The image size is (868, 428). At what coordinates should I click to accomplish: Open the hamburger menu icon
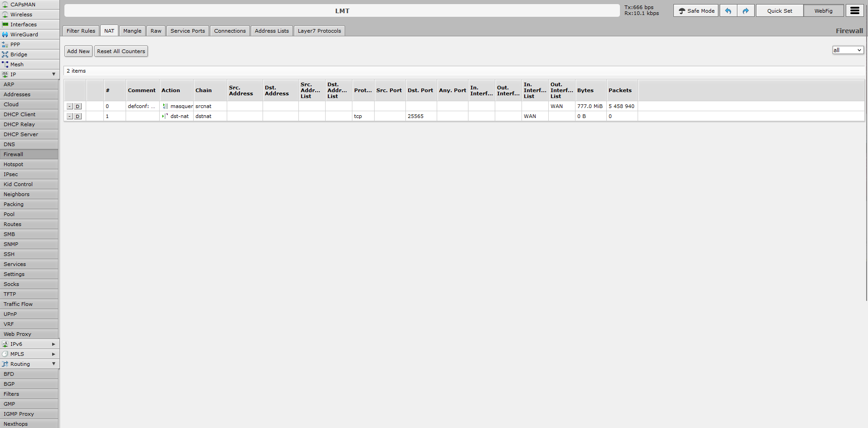854,11
